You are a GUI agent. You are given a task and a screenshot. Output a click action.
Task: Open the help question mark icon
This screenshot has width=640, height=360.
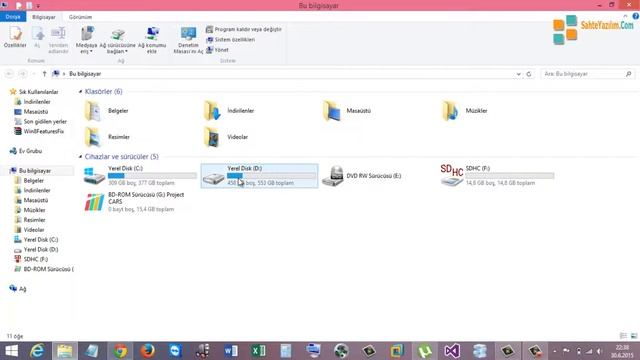[636, 16]
